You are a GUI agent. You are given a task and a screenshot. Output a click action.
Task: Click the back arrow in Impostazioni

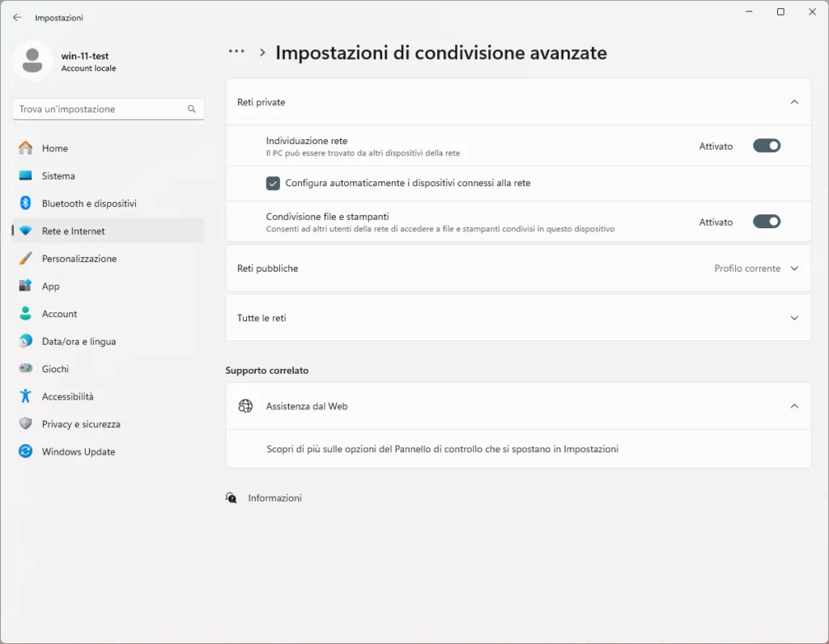coord(16,16)
